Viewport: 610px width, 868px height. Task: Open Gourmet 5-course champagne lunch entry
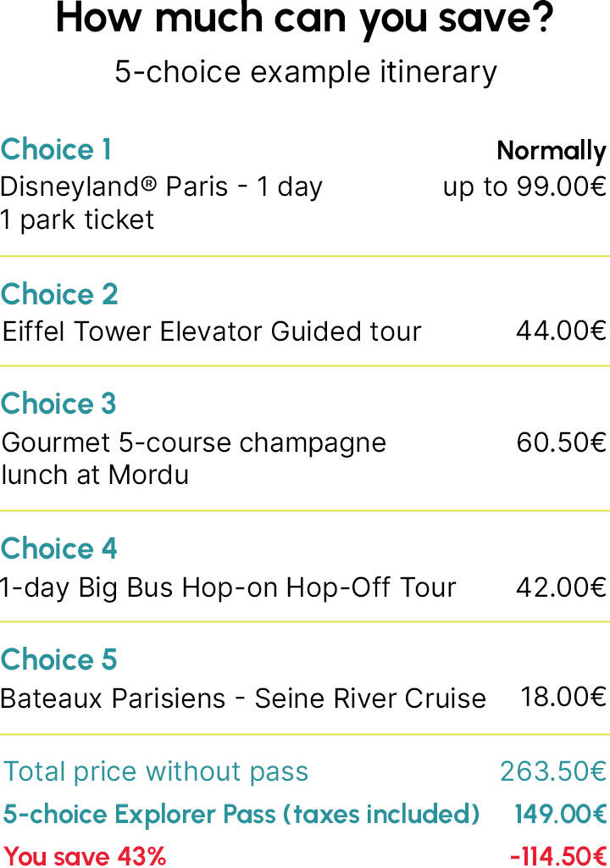(x=194, y=459)
